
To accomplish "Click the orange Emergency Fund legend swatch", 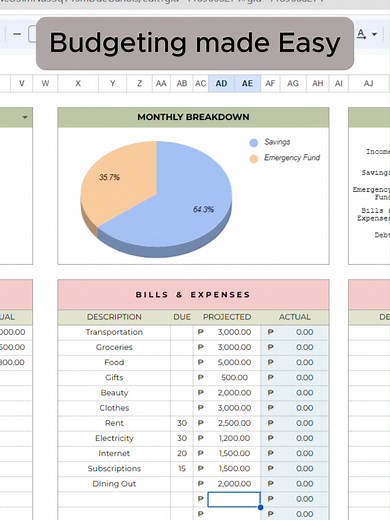I will tap(254, 159).
